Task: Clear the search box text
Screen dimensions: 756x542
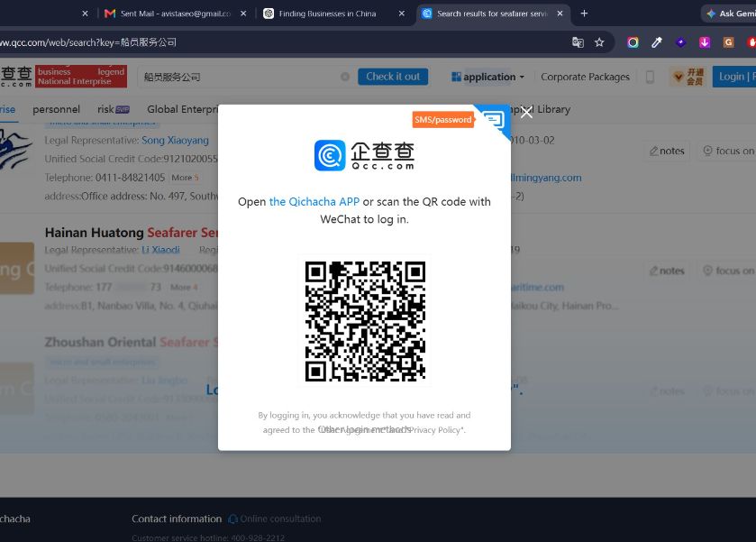Action: pos(345,77)
